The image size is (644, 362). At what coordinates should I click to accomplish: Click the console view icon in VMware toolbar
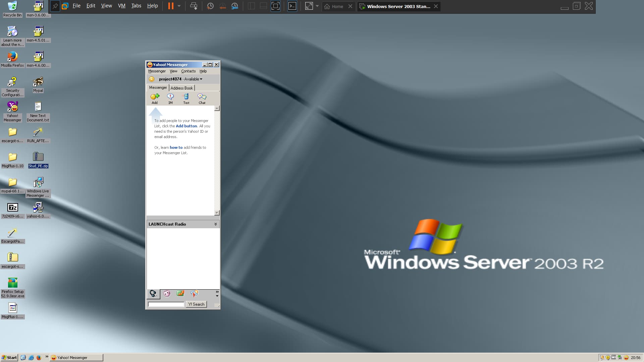292,6
